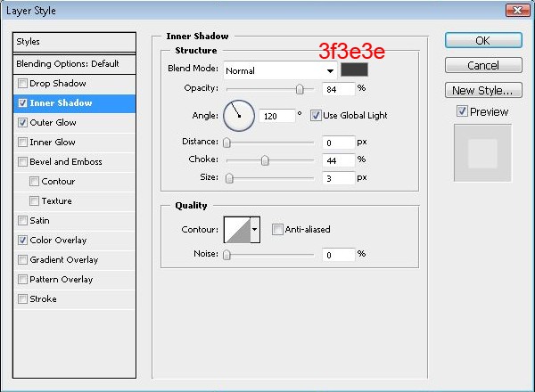Open the Blend Mode dropdown
535x392 pixels.
point(281,70)
